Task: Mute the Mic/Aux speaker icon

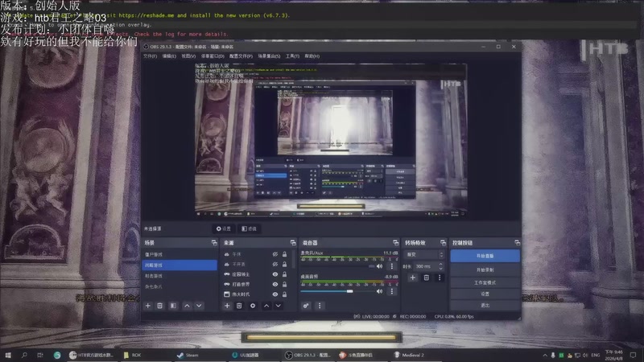Action: [x=379, y=266]
